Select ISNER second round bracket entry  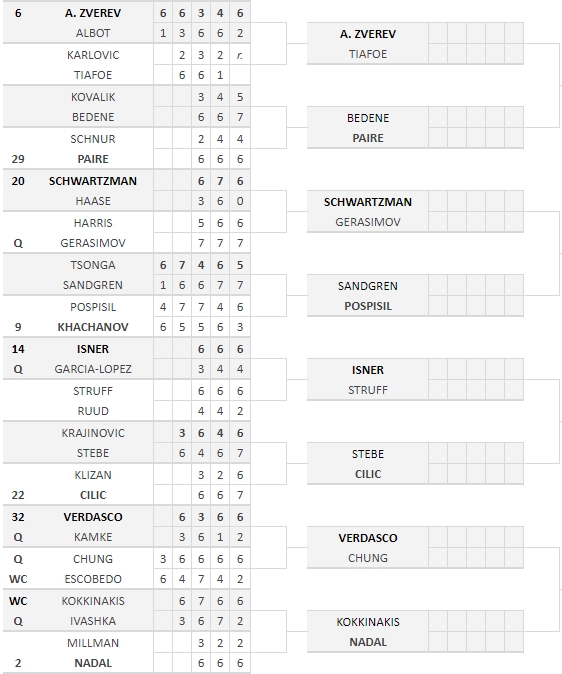(368, 370)
